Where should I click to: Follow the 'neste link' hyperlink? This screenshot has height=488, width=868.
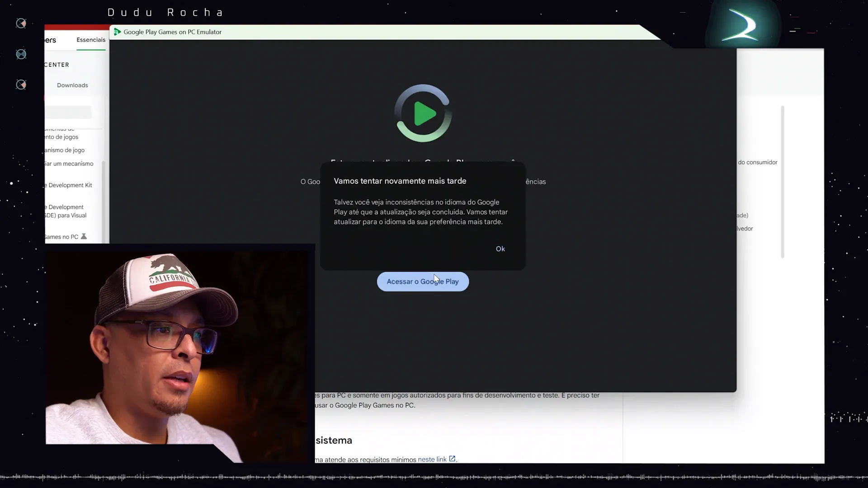pyautogui.click(x=432, y=459)
